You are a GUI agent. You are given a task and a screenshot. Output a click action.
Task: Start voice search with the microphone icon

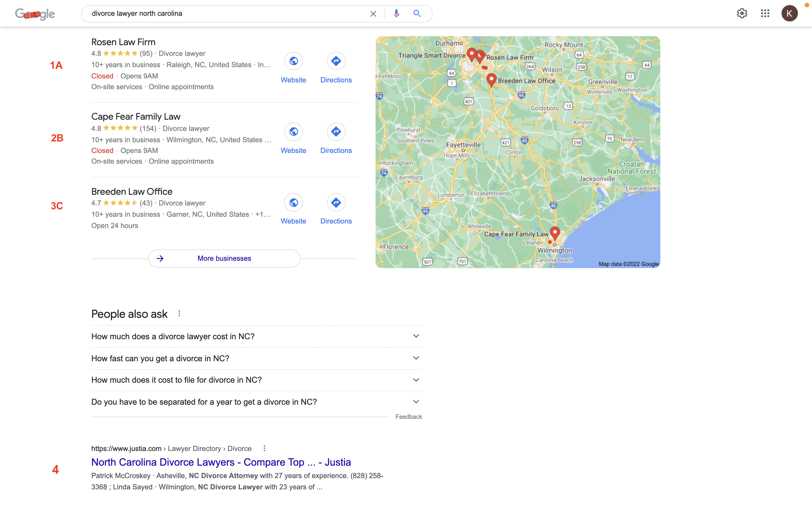396,14
